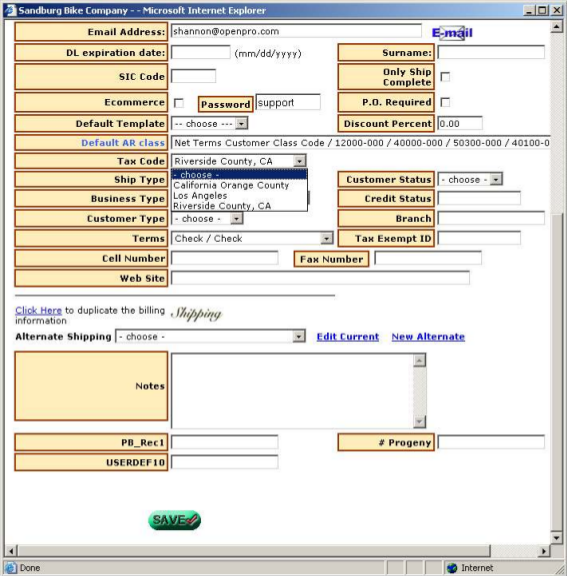The image size is (567, 576).
Task: Open the Alternate Shipping dropdown
Action: click(210, 336)
